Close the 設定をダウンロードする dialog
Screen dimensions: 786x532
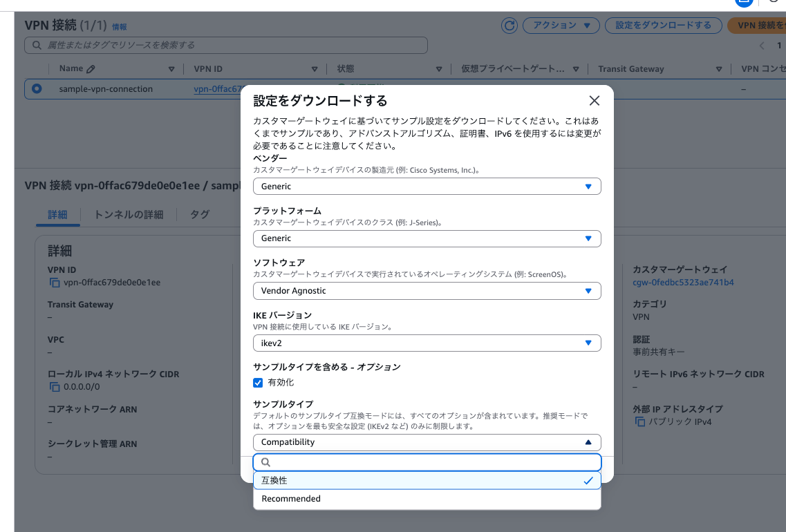pos(594,100)
